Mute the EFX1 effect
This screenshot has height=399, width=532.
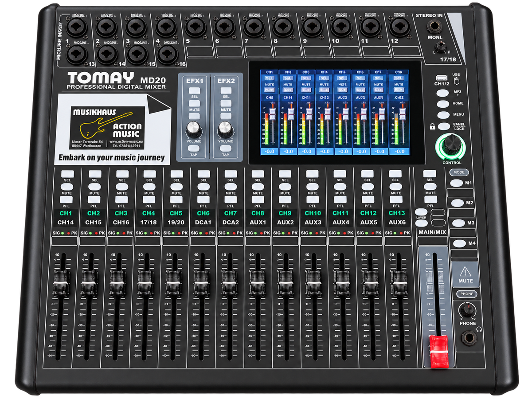[194, 103]
